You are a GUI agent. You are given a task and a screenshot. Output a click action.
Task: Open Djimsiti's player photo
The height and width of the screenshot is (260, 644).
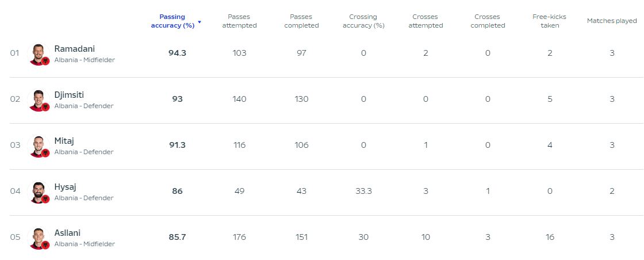pos(38,100)
